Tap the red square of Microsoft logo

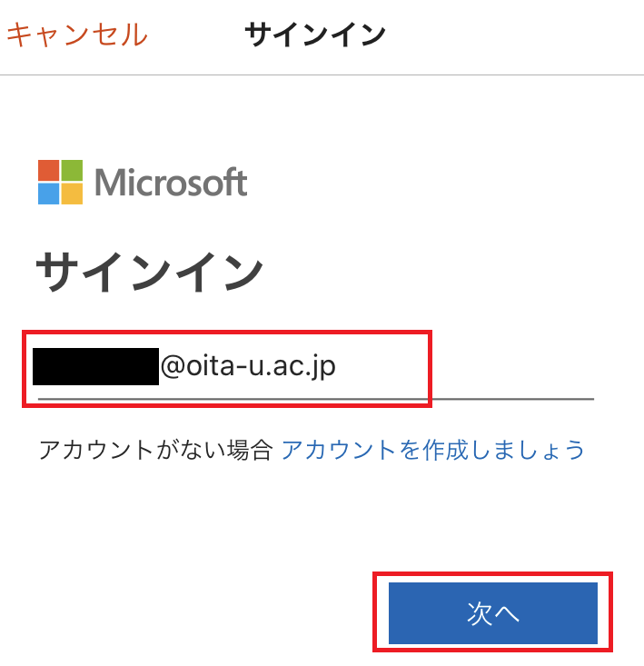48,170
